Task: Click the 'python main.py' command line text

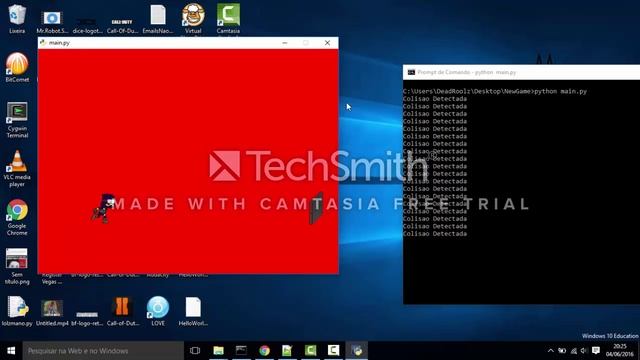Action: (560, 91)
